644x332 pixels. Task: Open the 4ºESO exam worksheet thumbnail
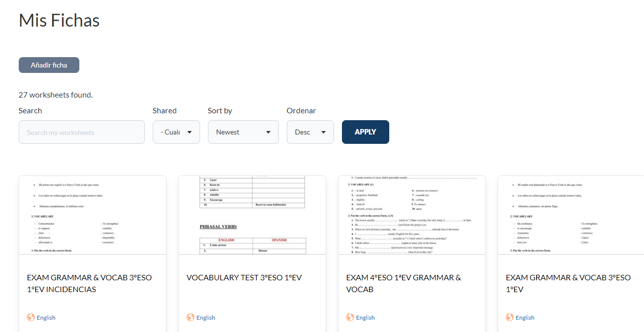pyautogui.click(x=412, y=215)
